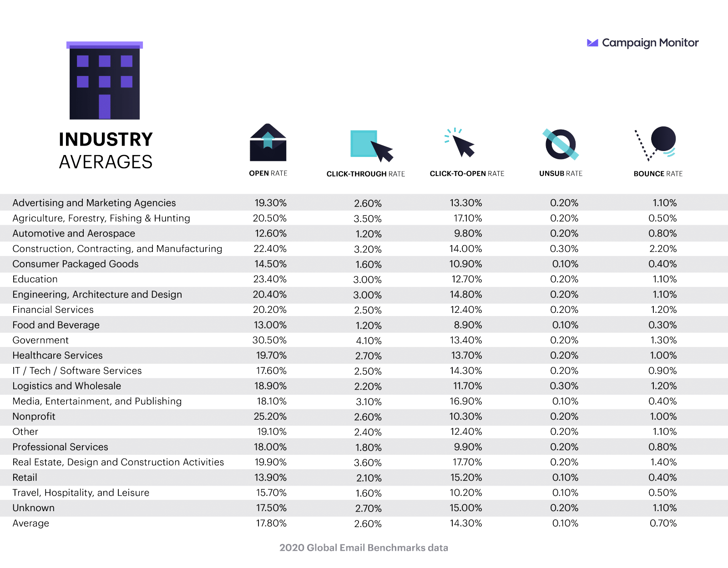Click the Campaign Monitor brand name

[650, 43]
